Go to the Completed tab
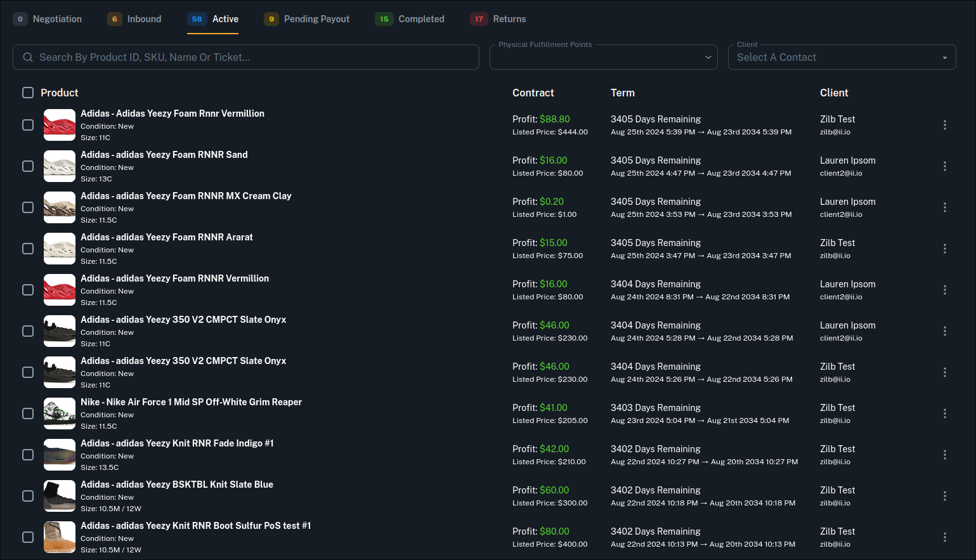Image resolution: width=976 pixels, height=560 pixels. (x=410, y=19)
